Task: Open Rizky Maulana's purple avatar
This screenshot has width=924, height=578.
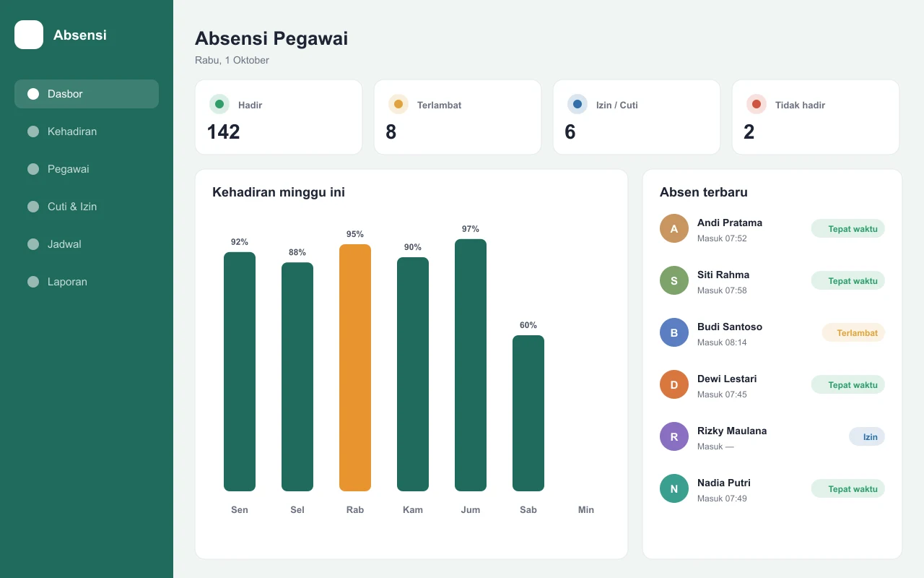Action: tap(674, 436)
